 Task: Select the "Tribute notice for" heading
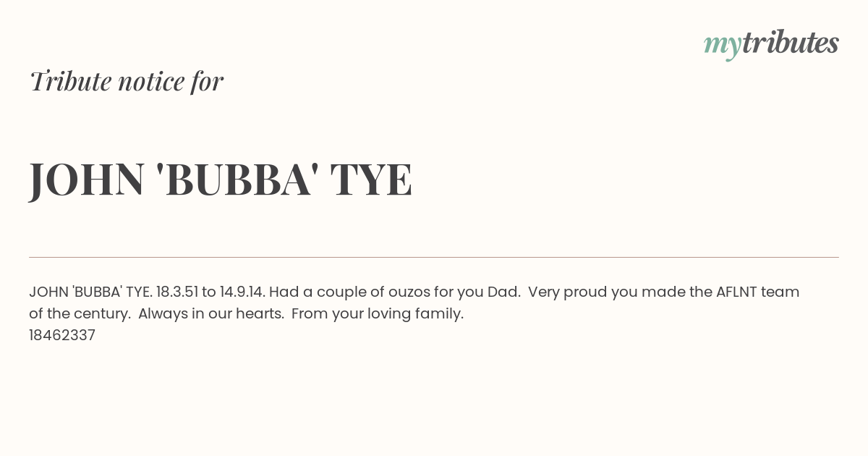tap(126, 81)
